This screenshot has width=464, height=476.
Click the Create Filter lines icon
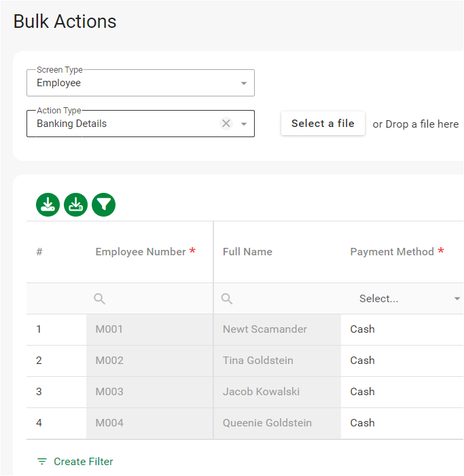coord(42,462)
